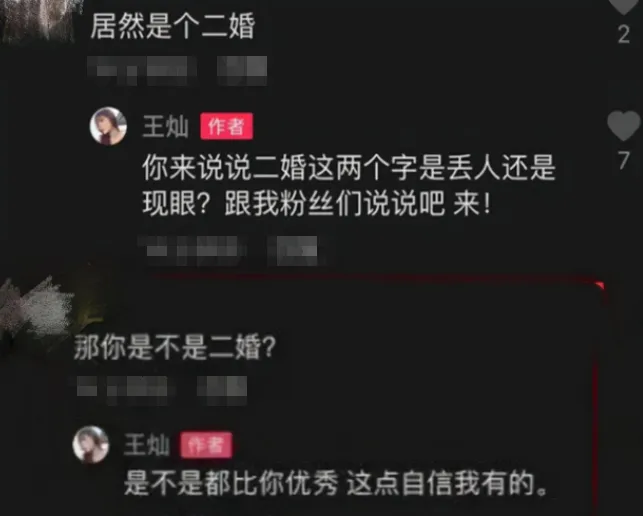The width and height of the screenshot is (643, 516).
Task: Tap the heart icon above the 2 count
Action: click(x=625, y=6)
